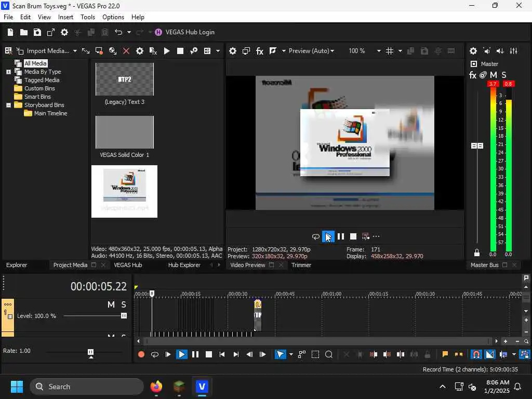Toggle split screen view icon
The image size is (532, 399).
[273, 51]
